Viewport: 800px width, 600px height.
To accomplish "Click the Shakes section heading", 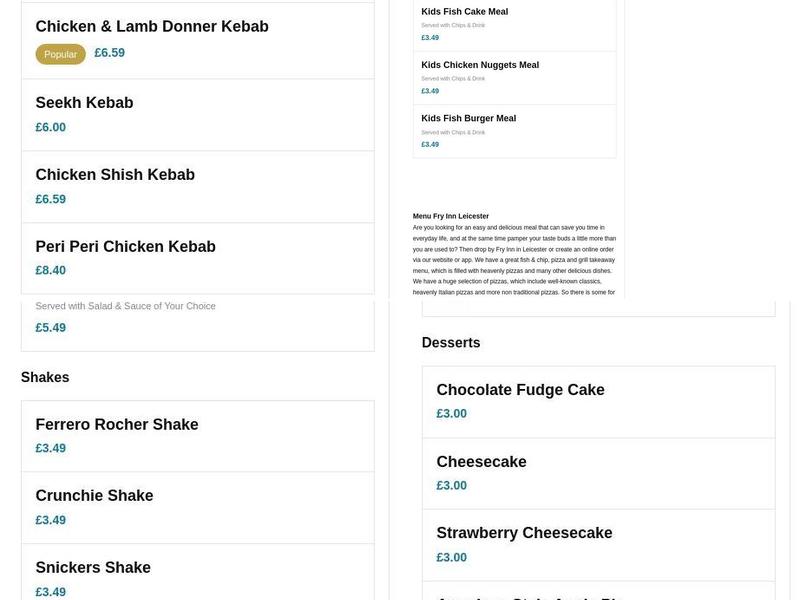I will (x=45, y=378).
